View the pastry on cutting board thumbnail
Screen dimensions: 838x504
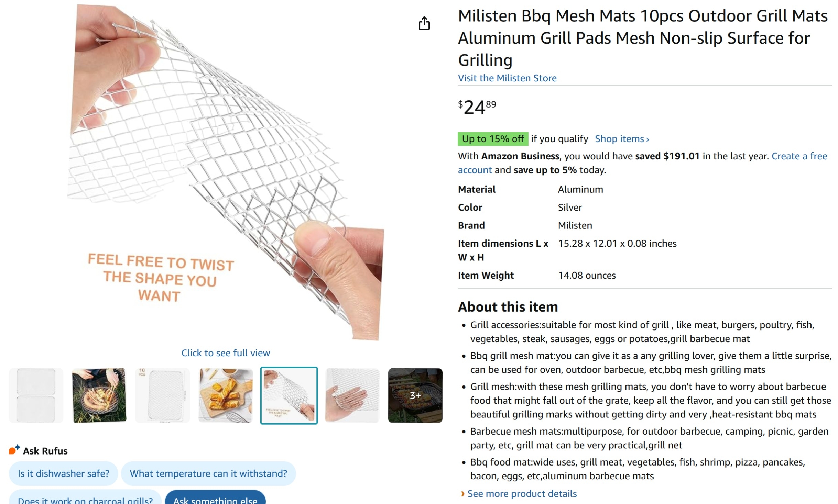[226, 395]
